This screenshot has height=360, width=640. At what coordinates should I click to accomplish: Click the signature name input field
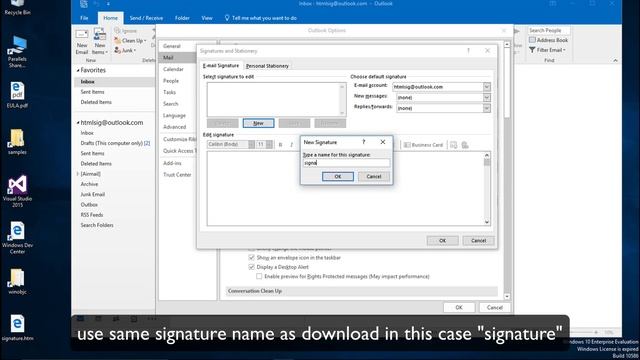pyautogui.click(x=347, y=163)
